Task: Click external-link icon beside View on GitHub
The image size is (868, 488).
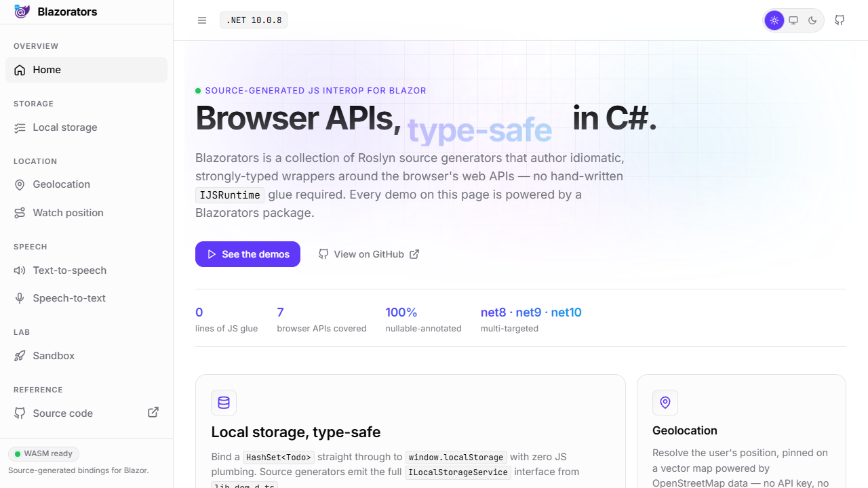Action: pos(414,254)
